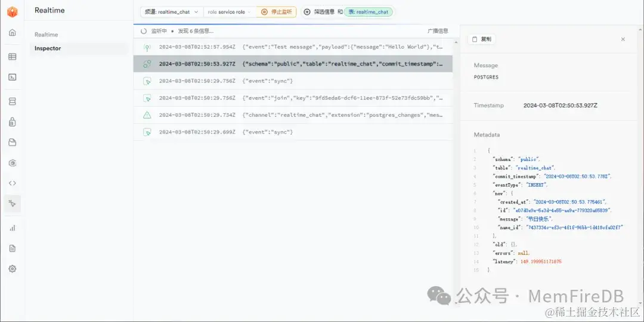Open the Table Editor icon

(13, 57)
